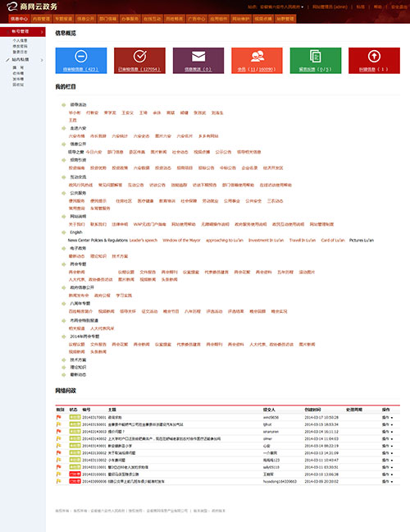Image resolution: width=410 pixels, height=532 pixels.
Task: Click the checkmark-circle icon on the 127054 tile
Action: click(139, 57)
